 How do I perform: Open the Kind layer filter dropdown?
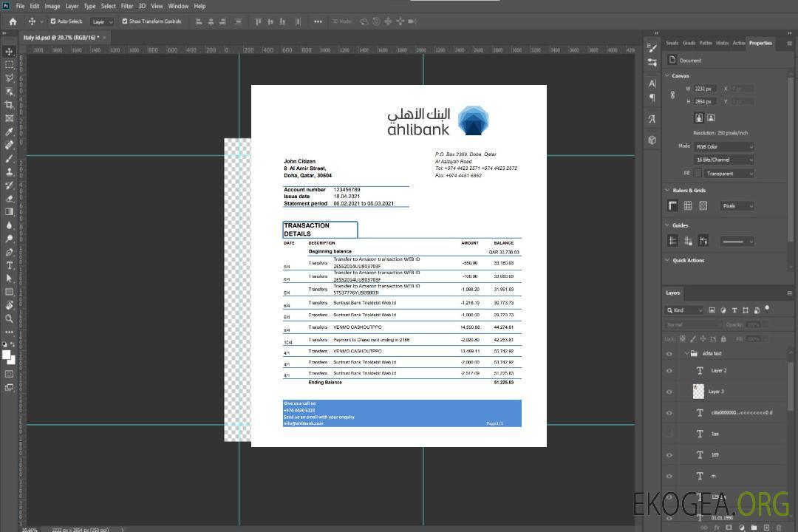pos(684,310)
